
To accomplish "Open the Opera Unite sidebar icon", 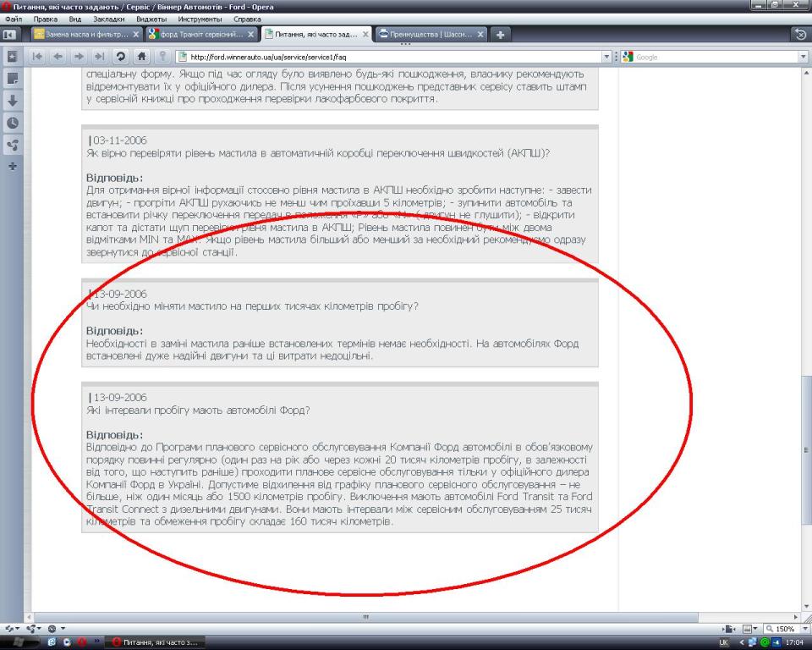I will click(13, 145).
